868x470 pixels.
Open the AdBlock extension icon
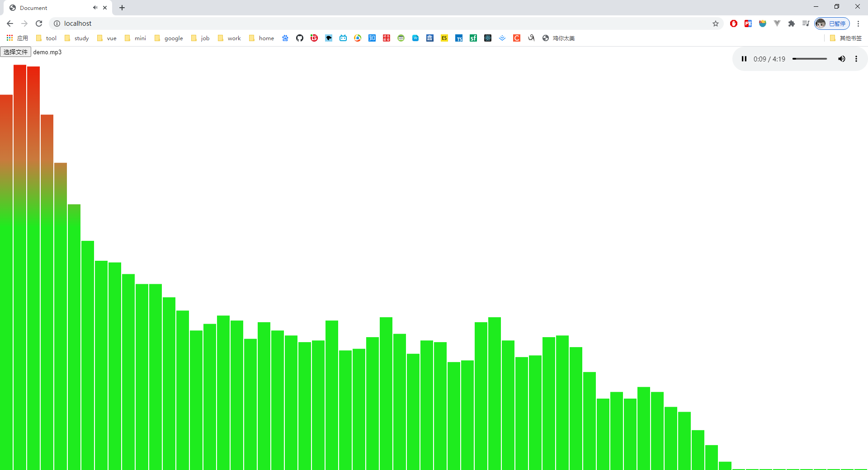click(733, 23)
